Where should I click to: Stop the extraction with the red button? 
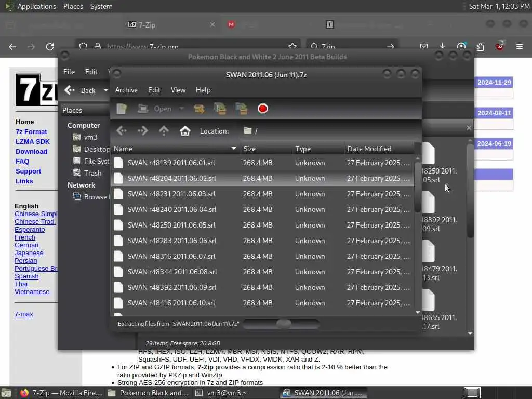pos(262,109)
